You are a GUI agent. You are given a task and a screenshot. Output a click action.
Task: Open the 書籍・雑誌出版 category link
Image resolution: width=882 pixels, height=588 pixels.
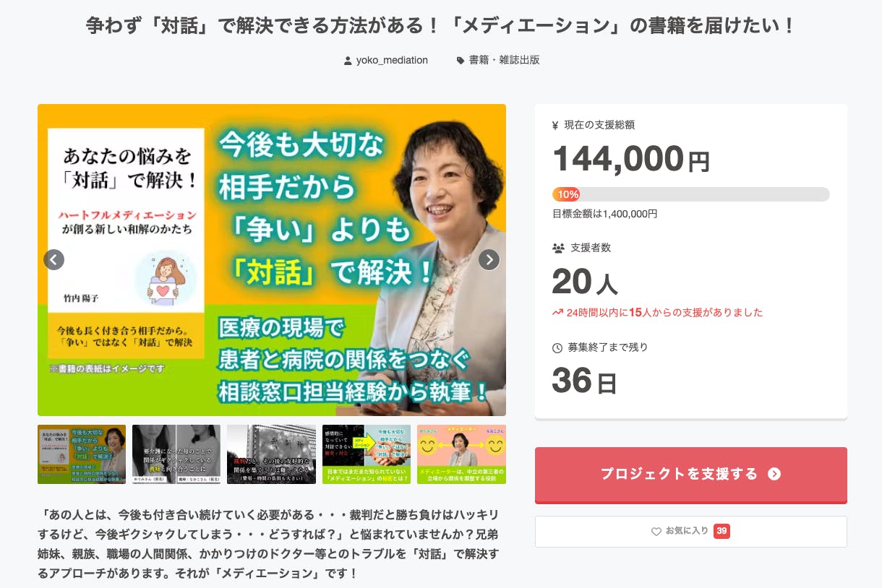click(505, 61)
